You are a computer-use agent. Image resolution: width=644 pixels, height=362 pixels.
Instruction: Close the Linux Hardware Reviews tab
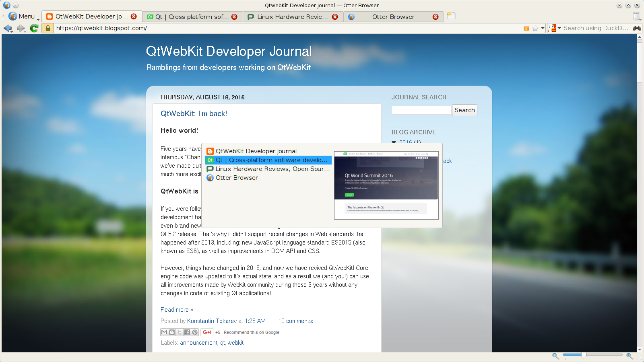coord(335,16)
